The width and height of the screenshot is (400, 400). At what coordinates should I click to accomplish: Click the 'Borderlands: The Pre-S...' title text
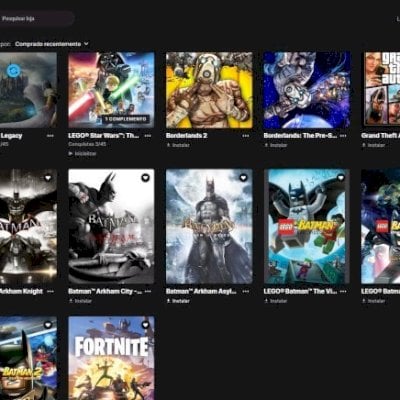click(300, 136)
